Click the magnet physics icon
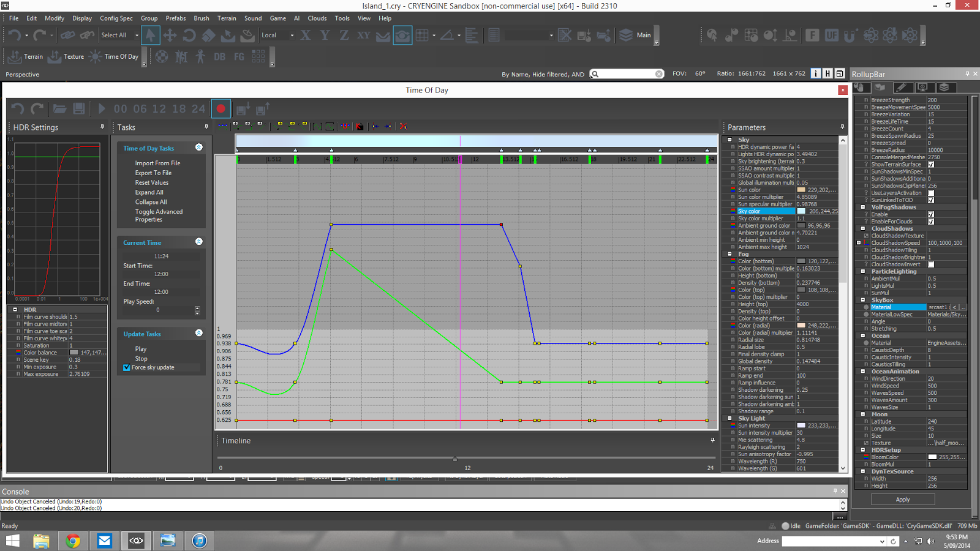Image resolution: width=980 pixels, height=551 pixels. [x=850, y=36]
